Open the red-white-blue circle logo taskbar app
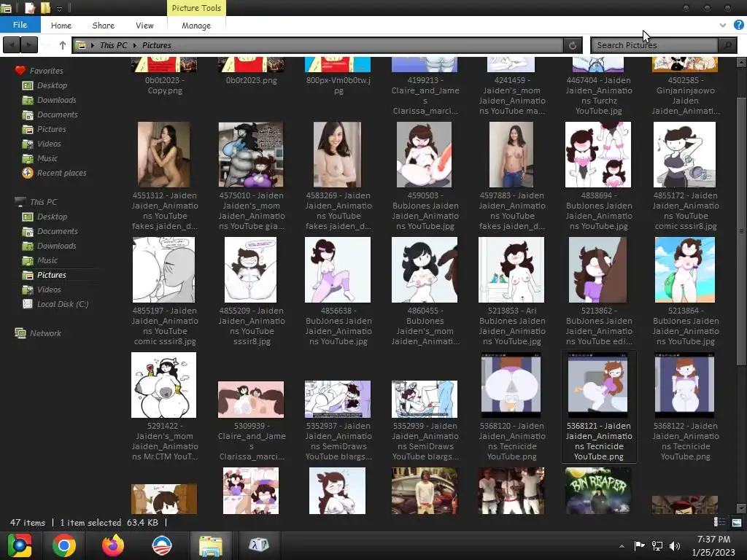The image size is (747, 560). click(161, 545)
